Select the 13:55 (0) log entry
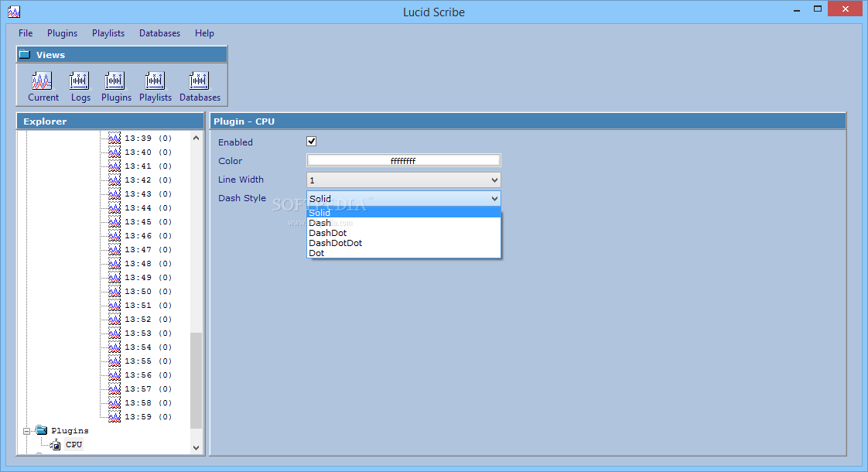Image resolution: width=868 pixels, height=472 pixels. coord(148,361)
